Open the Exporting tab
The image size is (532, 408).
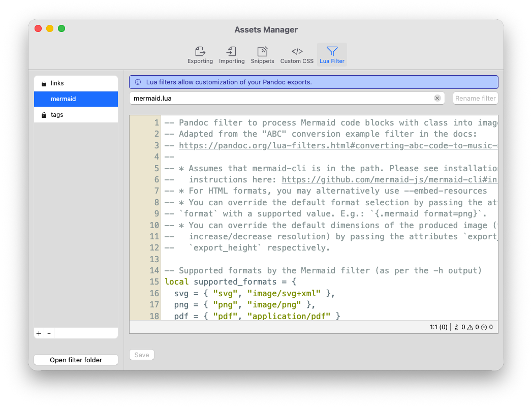coord(200,55)
